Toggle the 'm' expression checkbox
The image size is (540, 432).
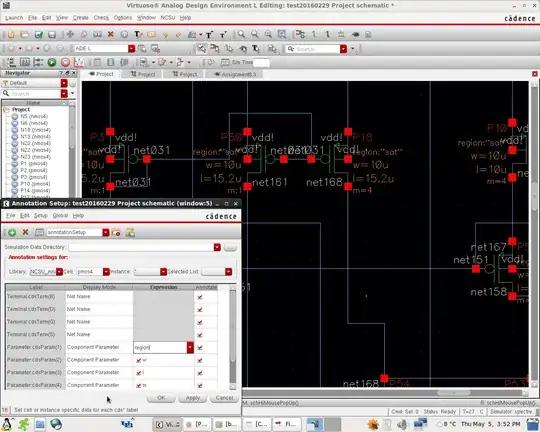pos(138,385)
